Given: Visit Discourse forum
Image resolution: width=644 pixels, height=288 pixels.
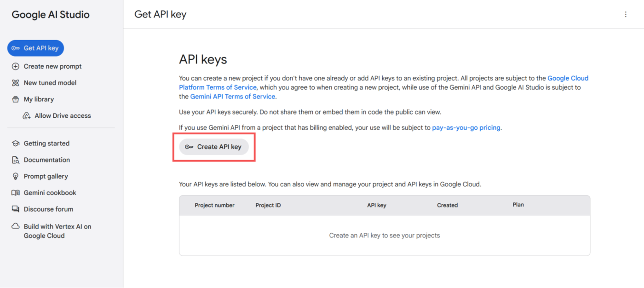Looking at the screenshot, I should [x=48, y=209].
